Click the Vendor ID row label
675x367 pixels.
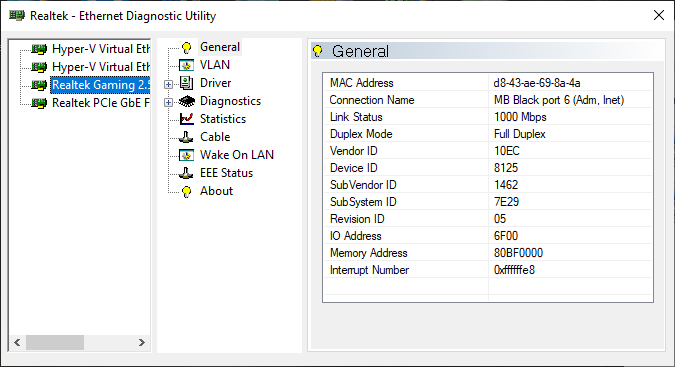click(x=353, y=151)
